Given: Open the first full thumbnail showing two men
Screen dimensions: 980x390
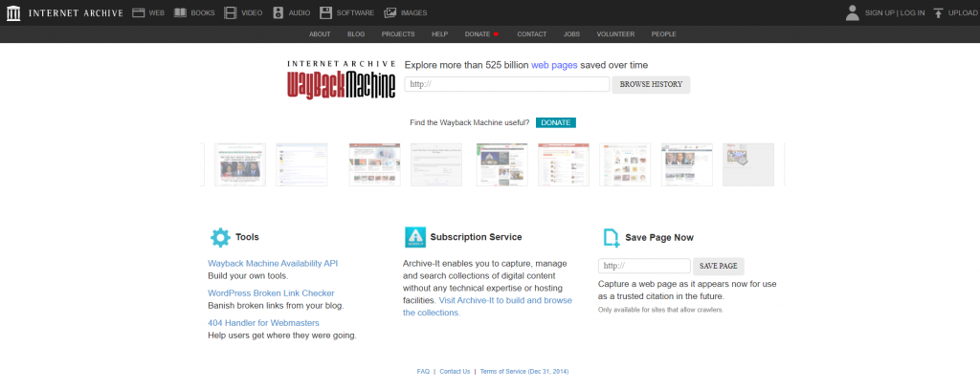Looking at the screenshot, I should (x=240, y=164).
